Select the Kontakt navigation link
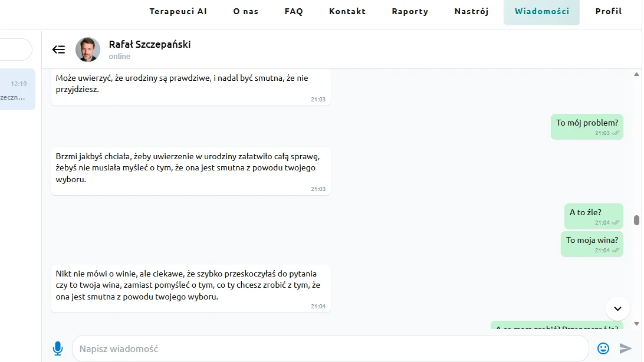 pyautogui.click(x=347, y=11)
